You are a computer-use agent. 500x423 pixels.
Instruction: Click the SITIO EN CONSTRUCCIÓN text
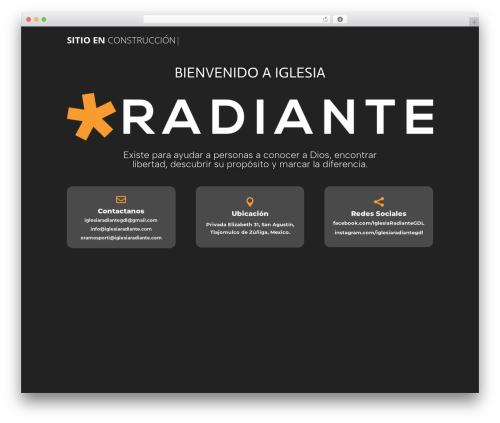click(x=121, y=40)
